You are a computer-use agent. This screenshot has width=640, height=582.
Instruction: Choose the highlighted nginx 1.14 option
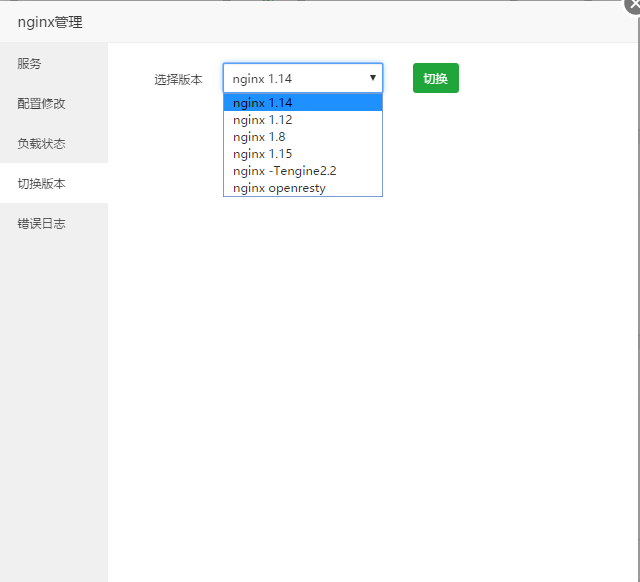click(x=303, y=102)
